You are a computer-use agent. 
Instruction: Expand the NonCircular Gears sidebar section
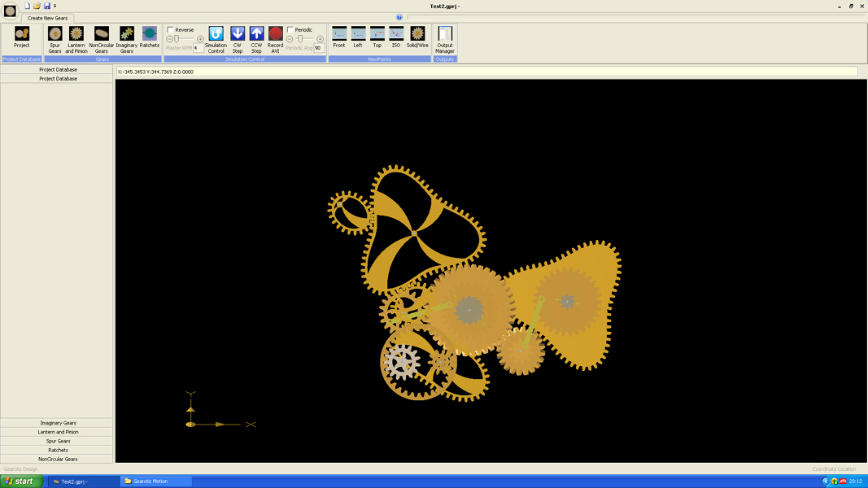click(x=58, y=459)
